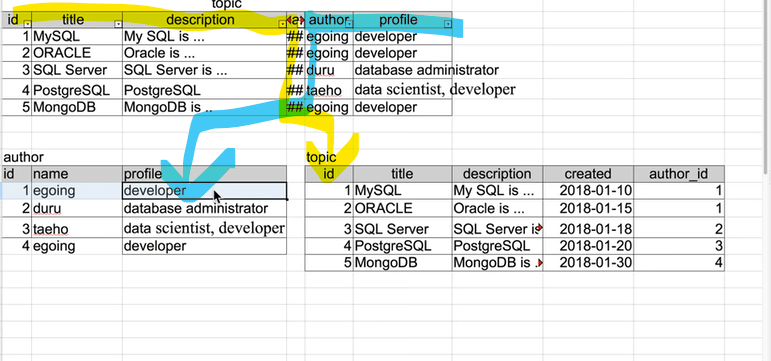This screenshot has width=771, height=361.
Task: Select the 'My SQL is ...' cell beside egoing
Action: [x=204, y=36]
